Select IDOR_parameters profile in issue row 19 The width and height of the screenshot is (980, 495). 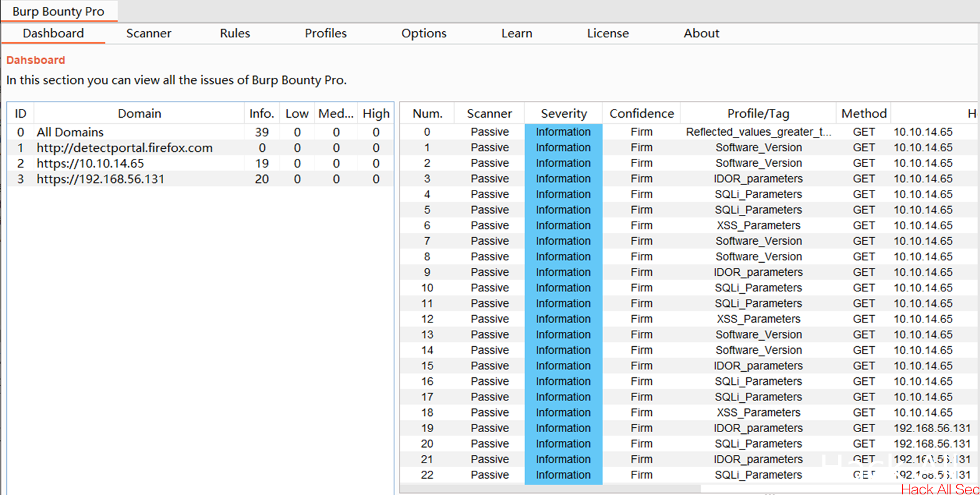pos(758,428)
